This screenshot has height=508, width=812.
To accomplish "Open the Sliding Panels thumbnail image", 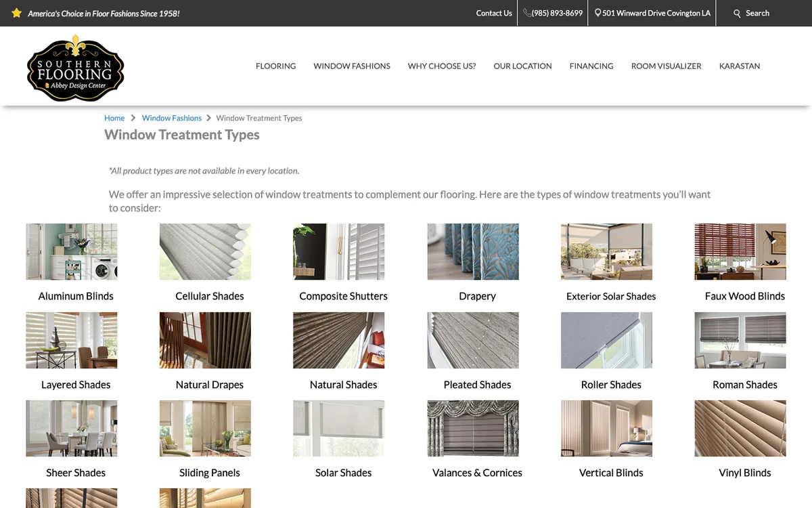I will 205,428.
